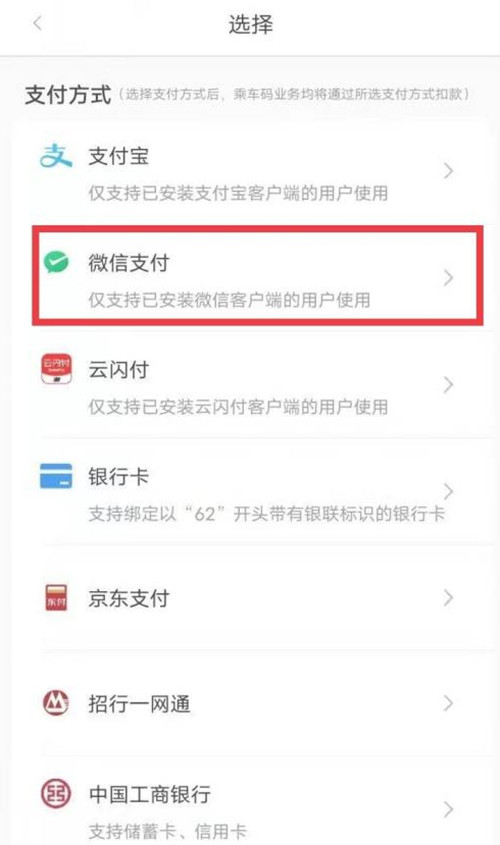Tap the 银行卡 description about 62 cards
500x845 pixels.
tap(267, 514)
